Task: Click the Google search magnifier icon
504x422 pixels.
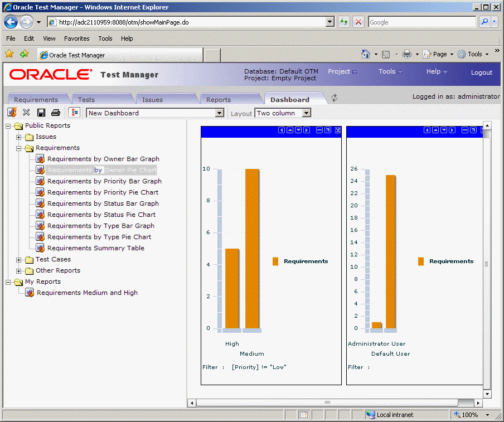Action: tap(484, 22)
